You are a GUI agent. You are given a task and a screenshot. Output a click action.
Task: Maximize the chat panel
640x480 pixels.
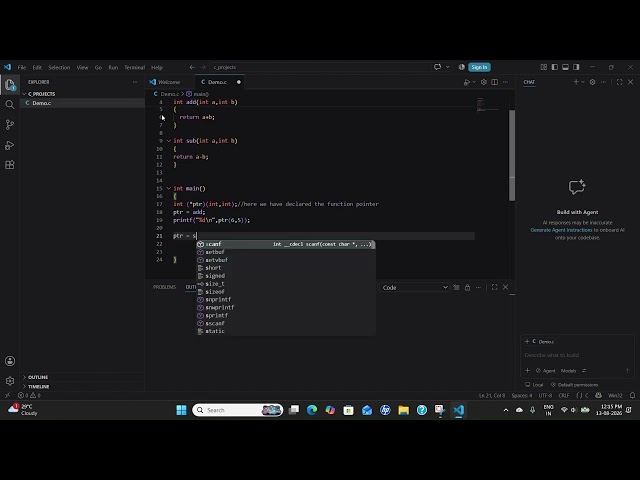[620, 82]
